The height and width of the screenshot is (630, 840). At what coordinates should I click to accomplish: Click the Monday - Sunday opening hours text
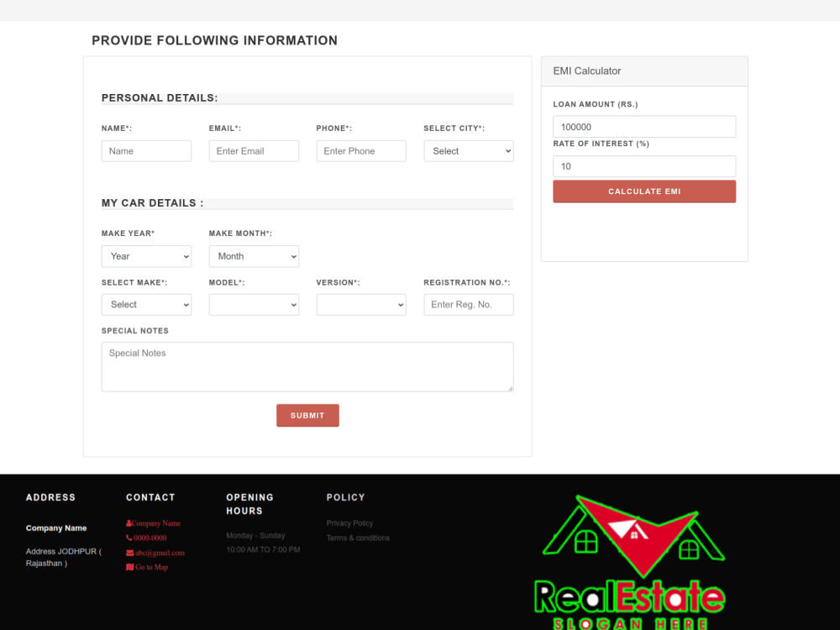255,536
